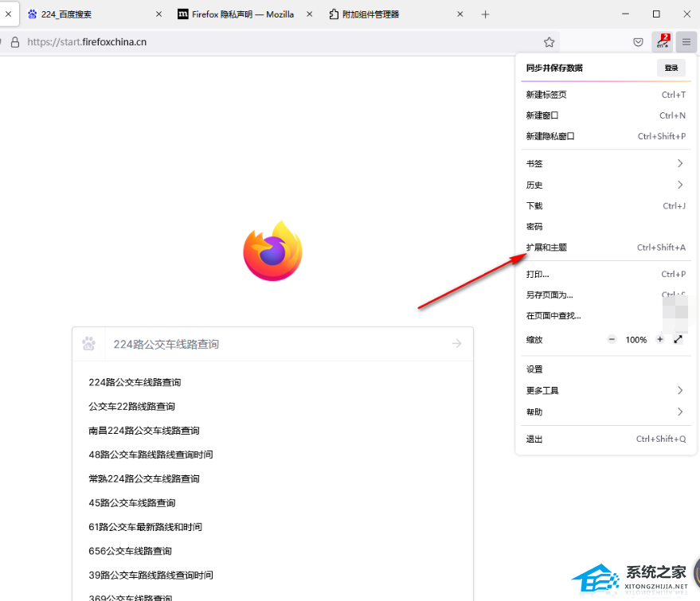Close the 附加组件管理器 tab
700x601 pixels.
point(460,14)
